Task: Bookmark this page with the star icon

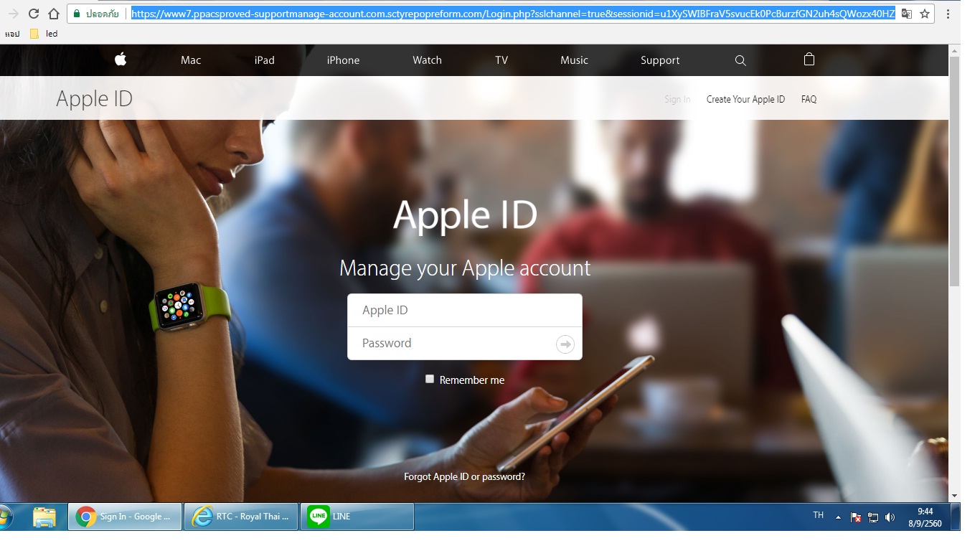Action: [x=925, y=14]
